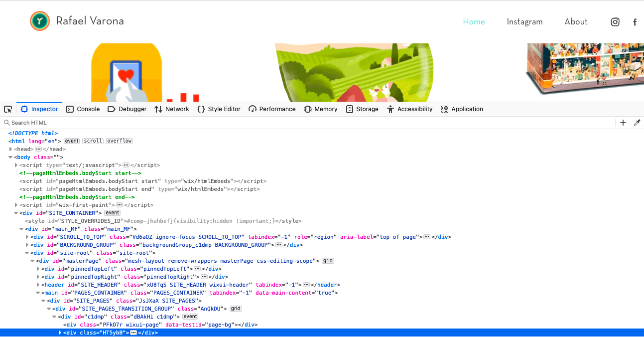Viewport: 644px width, 337px height.
Task: Toggle the grid badge on masterPage div
Action: 328,261
